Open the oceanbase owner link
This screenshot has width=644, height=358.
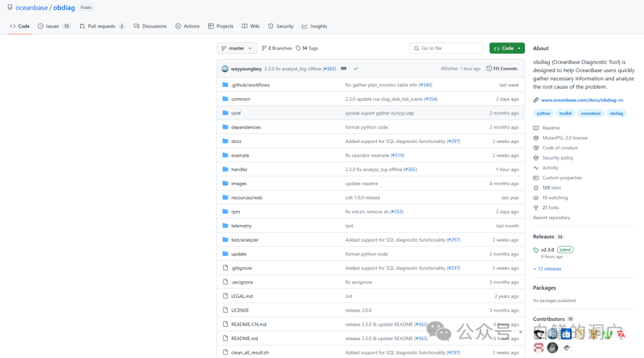point(32,7)
